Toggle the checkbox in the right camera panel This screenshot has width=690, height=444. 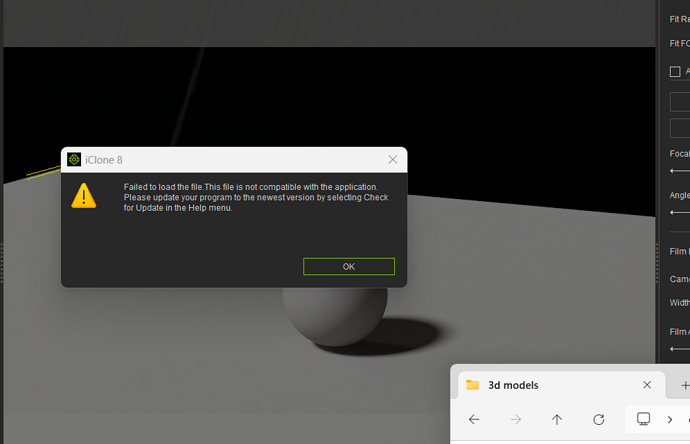[x=675, y=71]
